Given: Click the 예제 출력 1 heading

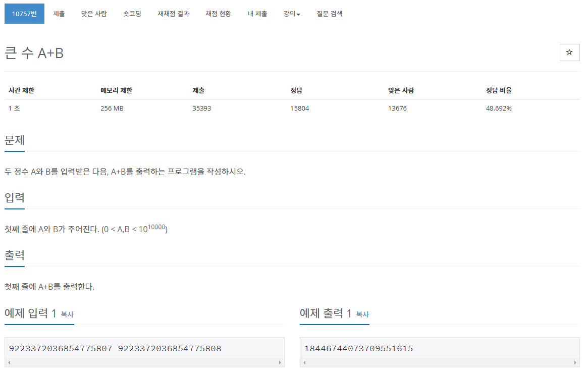Looking at the screenshot, I should point(326,313).
